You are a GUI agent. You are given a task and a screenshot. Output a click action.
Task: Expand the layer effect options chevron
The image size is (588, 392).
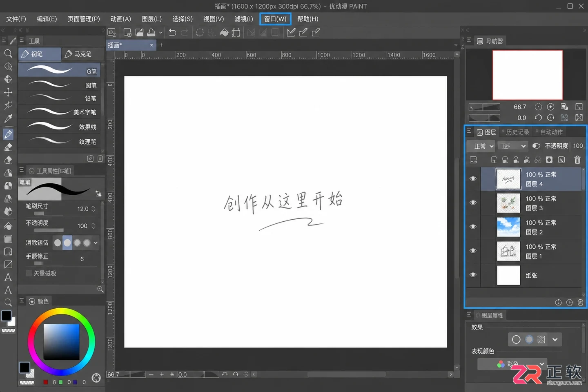(555, 339)
